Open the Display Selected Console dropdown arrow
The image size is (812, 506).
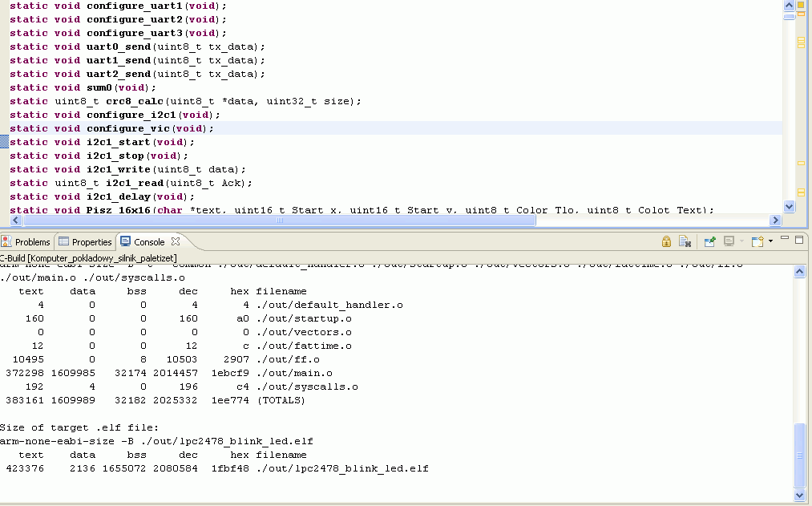(741, 241)
